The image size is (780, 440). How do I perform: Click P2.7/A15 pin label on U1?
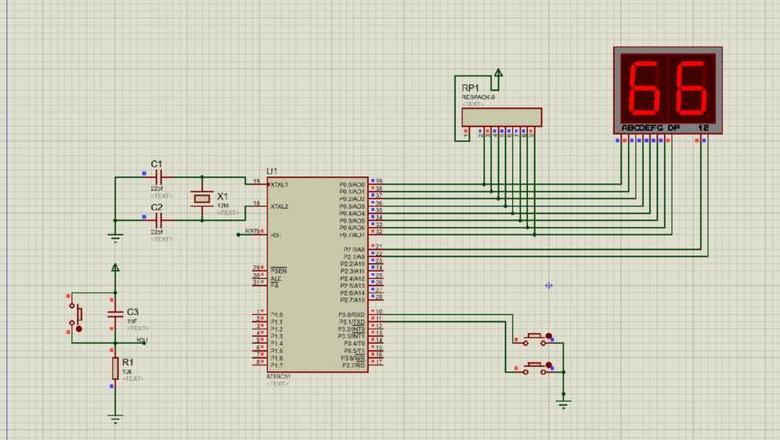tap(352, 300)
